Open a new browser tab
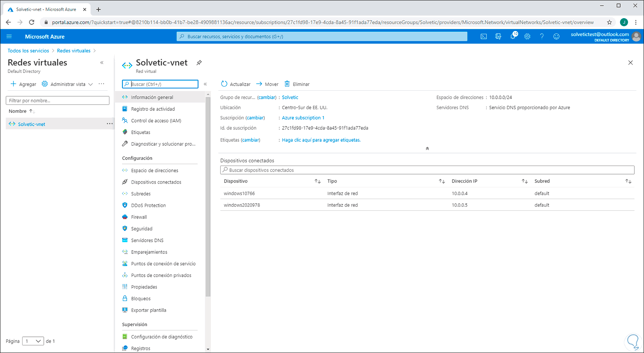Image resolution: width=644 pixels, height=353 pixels. click(x=99, y=9)
